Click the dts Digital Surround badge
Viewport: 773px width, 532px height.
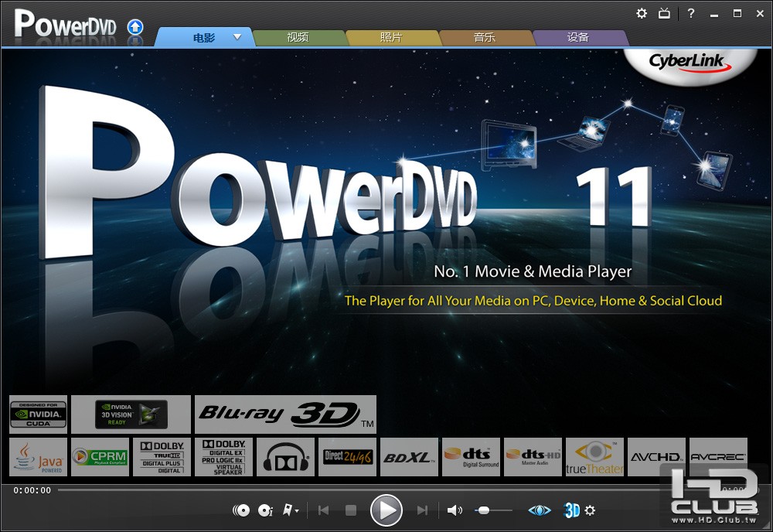coord(472,457)
